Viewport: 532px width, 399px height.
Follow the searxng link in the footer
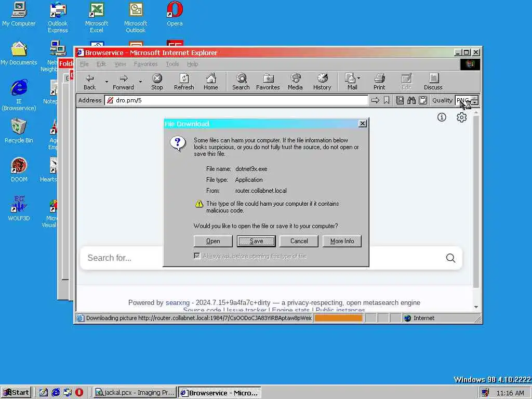click(178, 303)
